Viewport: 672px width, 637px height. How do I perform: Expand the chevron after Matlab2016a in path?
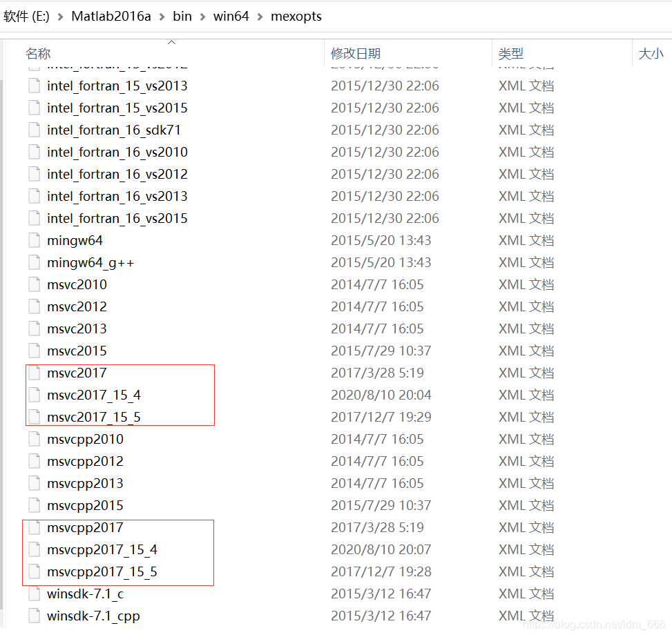click(162, 17)
